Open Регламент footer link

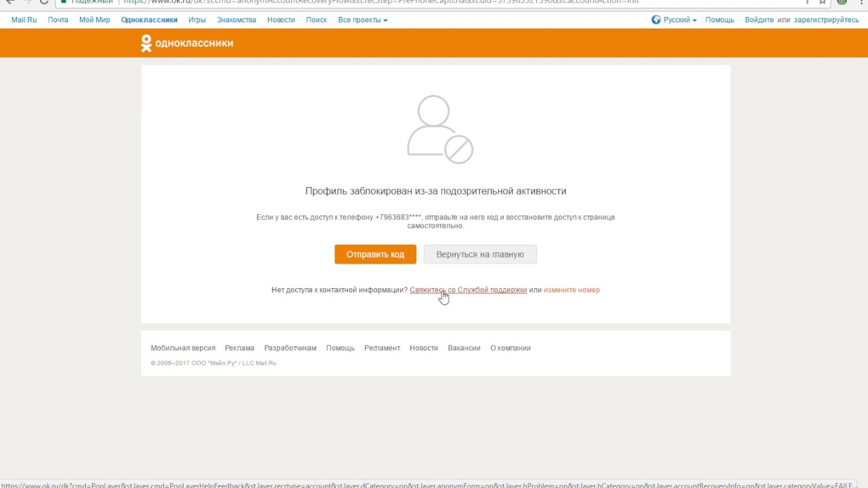pos(382,348)
